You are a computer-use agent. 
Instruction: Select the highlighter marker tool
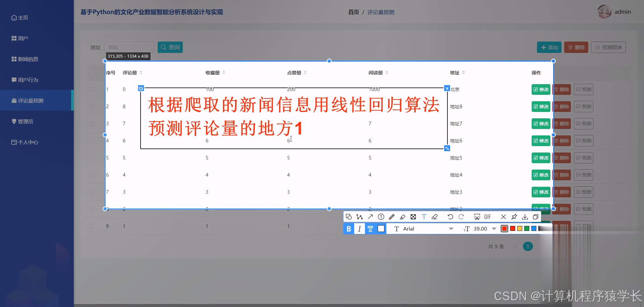(x=402, y=217)
